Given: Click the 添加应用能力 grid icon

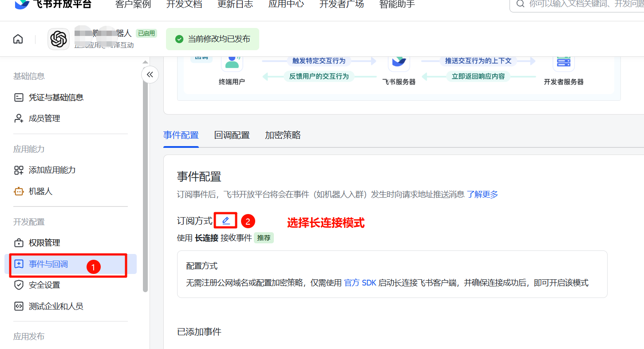Looking at the screenshot, I should click(x=19, y=170).
